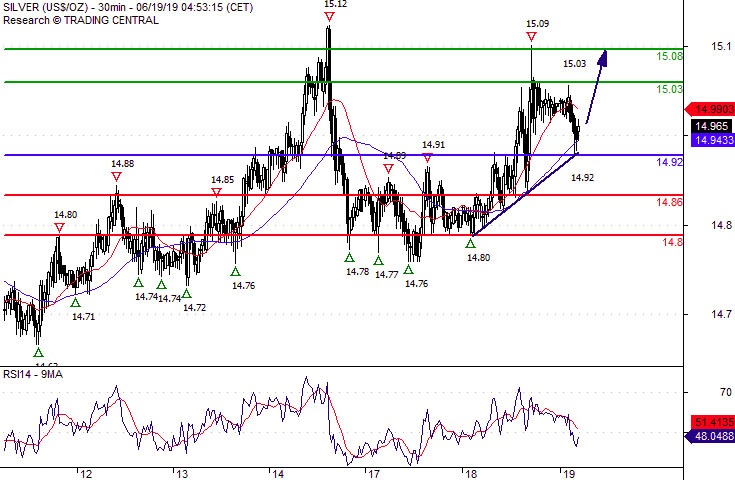Click the 70 level on the RSI axis

point(726,392)
